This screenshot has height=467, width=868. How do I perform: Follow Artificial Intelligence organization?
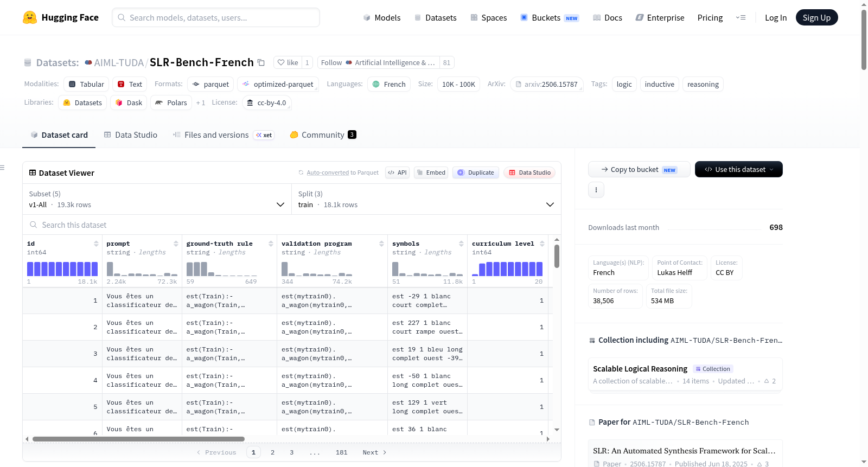[x=378, y=62]
